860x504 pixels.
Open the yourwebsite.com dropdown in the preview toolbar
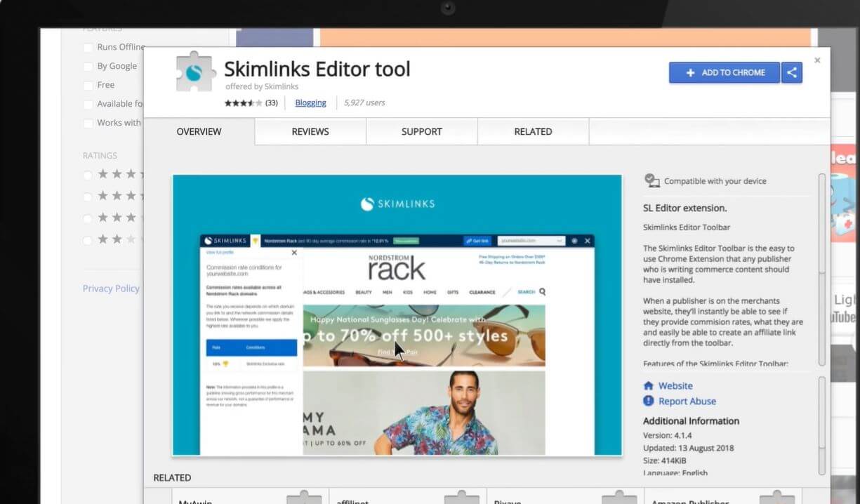point(531,241)
